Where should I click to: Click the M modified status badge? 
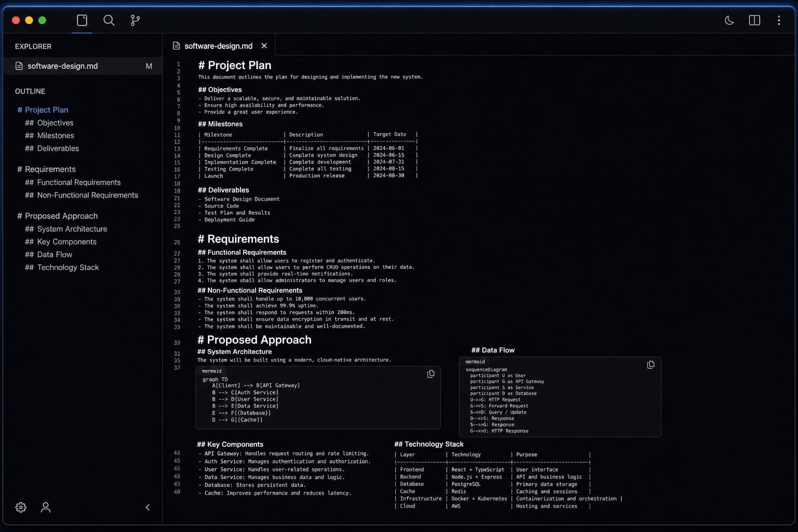pos(149,66)
